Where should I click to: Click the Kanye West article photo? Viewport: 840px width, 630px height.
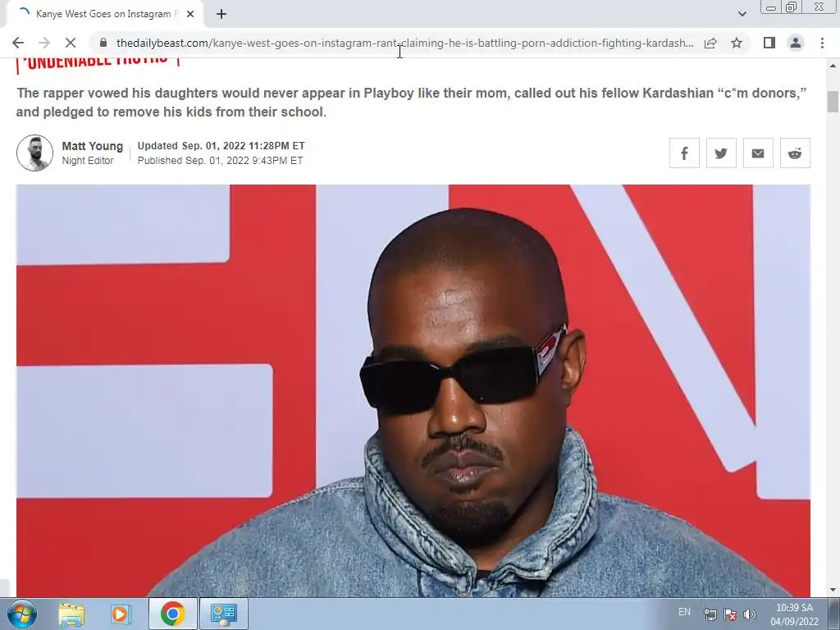pyautogui.click(x=413, y=390)
